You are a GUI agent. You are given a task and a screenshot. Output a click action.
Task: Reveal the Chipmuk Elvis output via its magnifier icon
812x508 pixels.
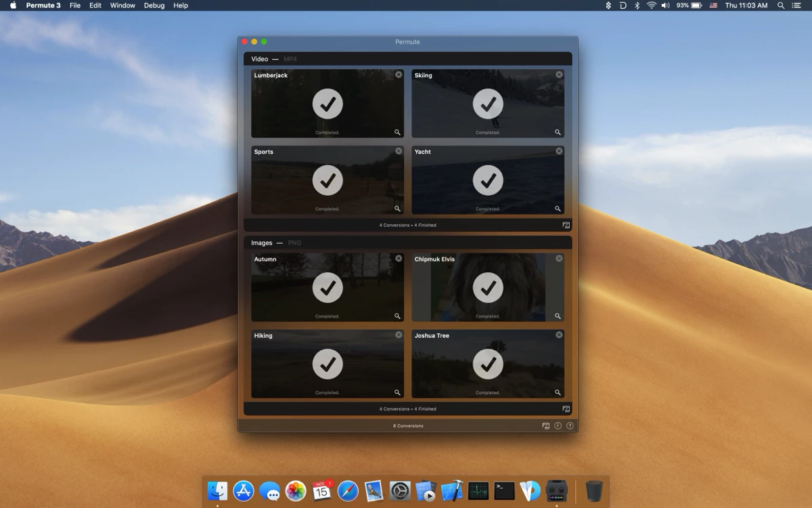coord(558,316)
